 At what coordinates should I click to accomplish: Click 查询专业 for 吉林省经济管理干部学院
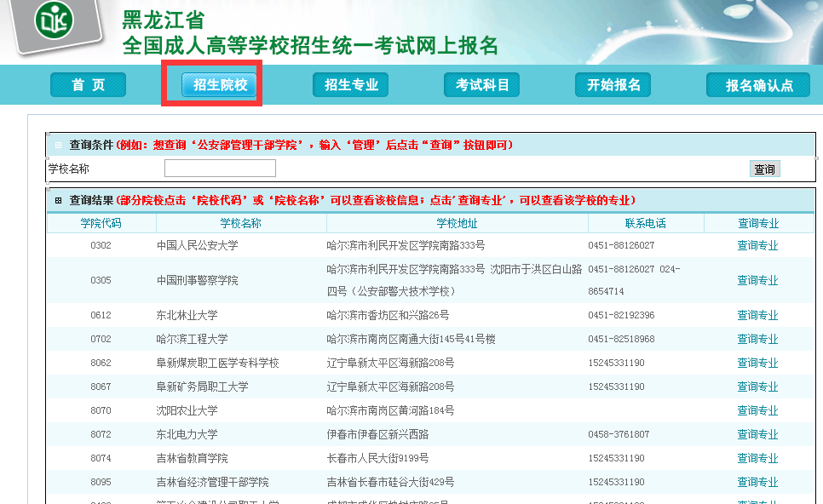tap(757, 483)
